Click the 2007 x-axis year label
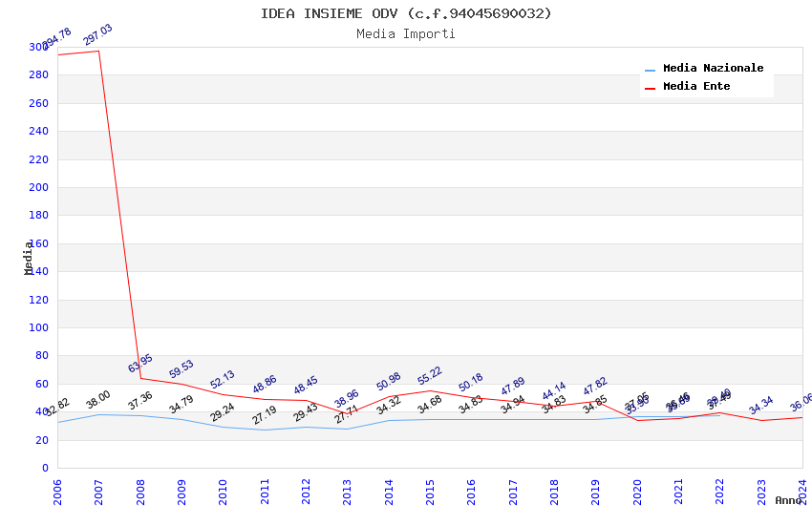 [99, 492]
